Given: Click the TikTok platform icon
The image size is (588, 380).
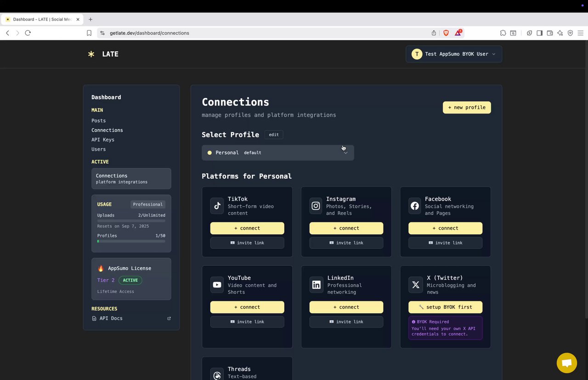Looking at the screenshot, I should (x=217, y=206).
